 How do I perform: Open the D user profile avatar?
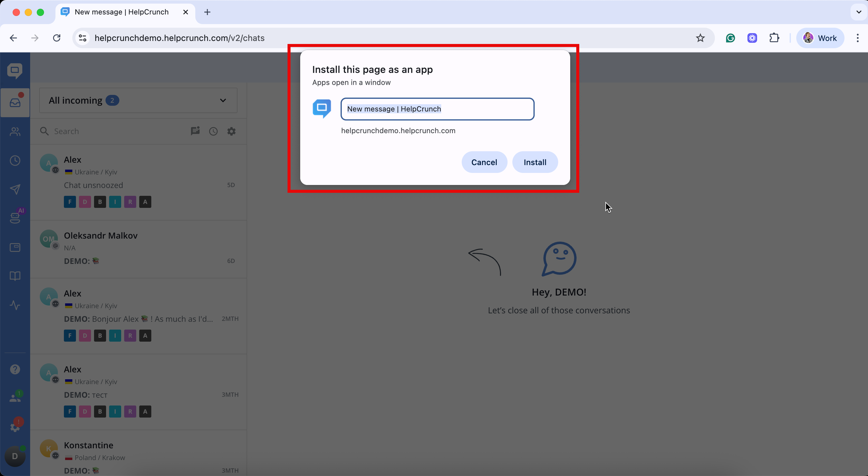pyautogui.click(x=15, y=456)
